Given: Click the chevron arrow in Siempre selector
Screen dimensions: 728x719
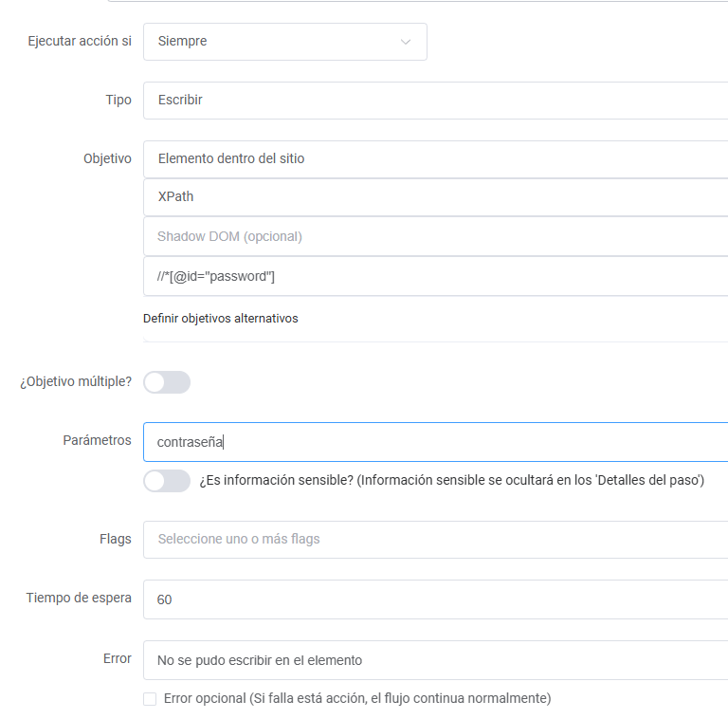Looking at the screenshot, I should coord(406,42).
